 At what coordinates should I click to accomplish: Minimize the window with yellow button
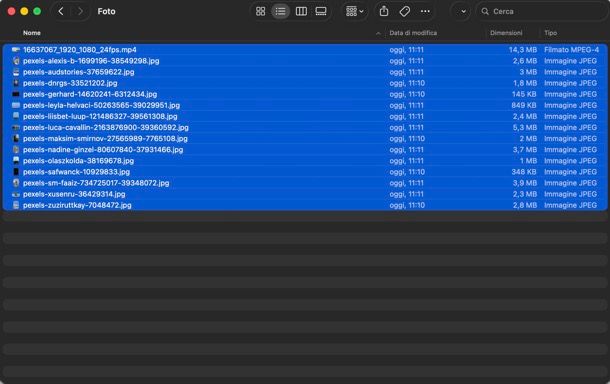point(24,11)
